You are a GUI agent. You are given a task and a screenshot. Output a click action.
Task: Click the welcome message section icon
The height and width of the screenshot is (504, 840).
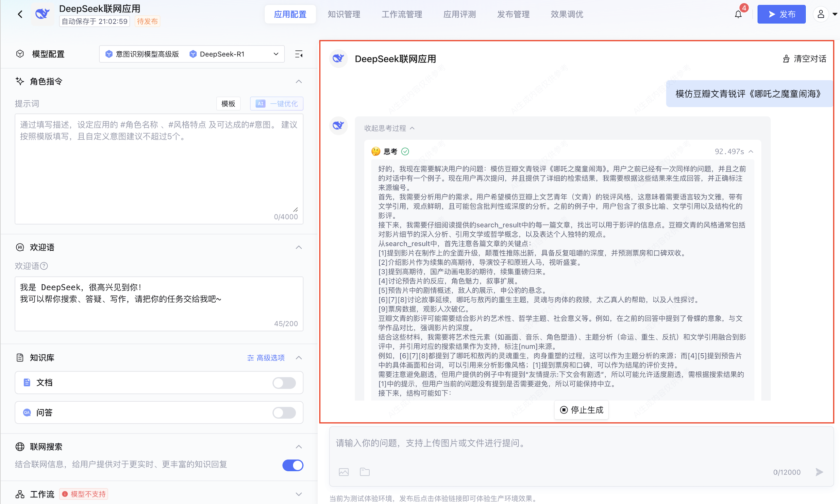pyautogui.click(x=20, y=247)
